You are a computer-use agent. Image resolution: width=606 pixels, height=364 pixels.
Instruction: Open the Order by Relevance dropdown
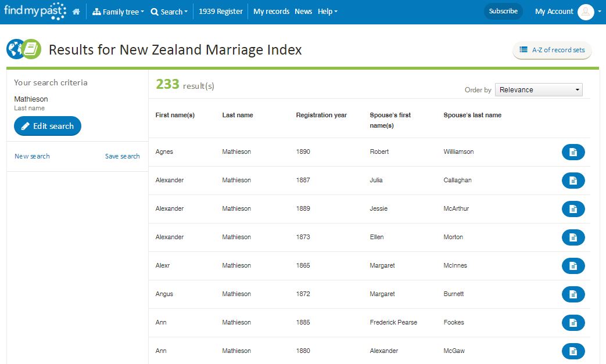(539, 89)
